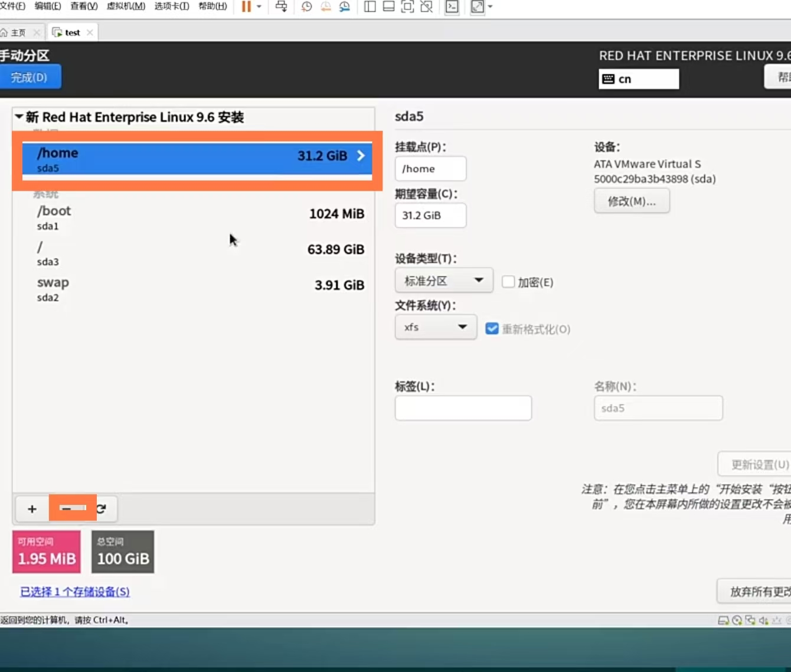Image resolution: width=791 pixels, height=672 pixels.
Task: Add a new mount point with plus button
Action: pos(32,509)
